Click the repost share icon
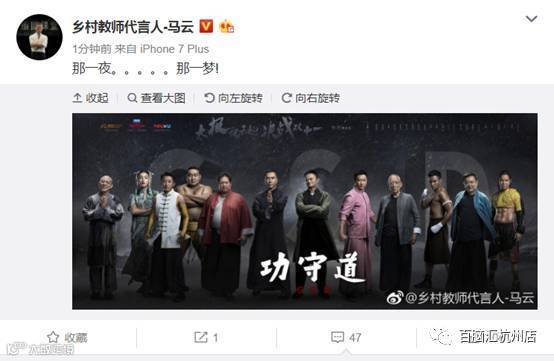Screen dimensions: 554x361 [x=201, y=337]
